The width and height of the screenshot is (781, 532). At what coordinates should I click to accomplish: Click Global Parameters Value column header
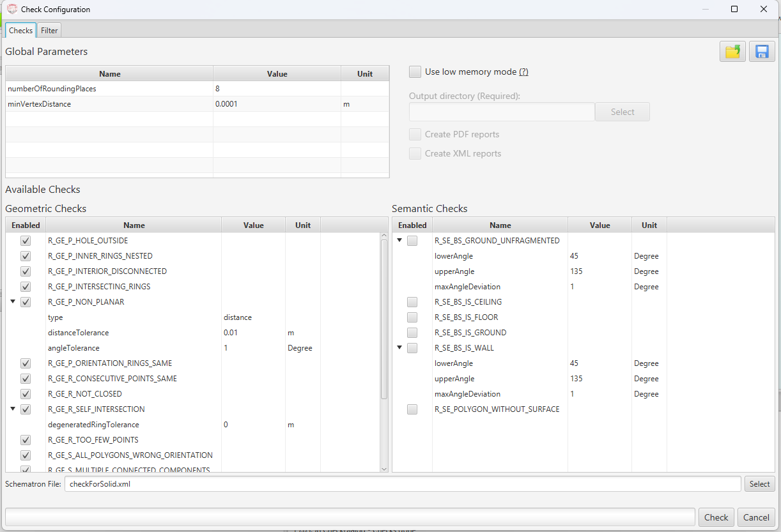click(x=277, y=73)
